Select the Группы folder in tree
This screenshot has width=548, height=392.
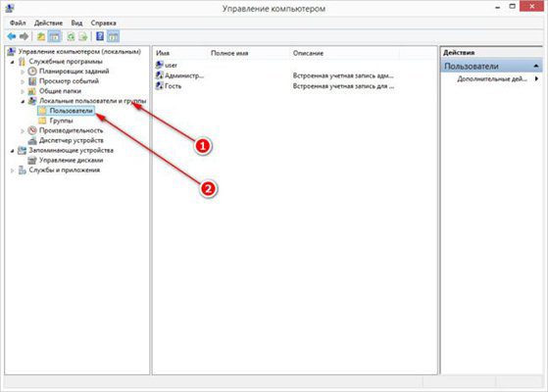pos(61,121)
